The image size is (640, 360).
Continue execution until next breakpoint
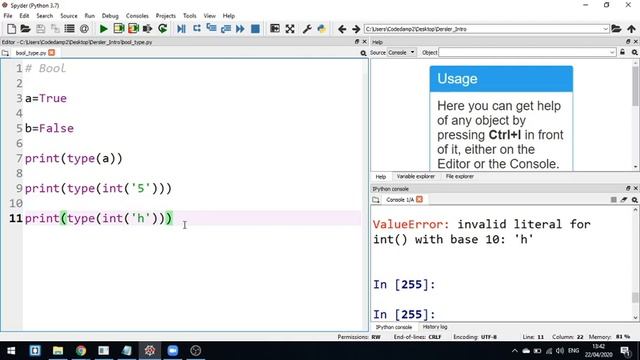pyautogui.click(x=240, y=29)
